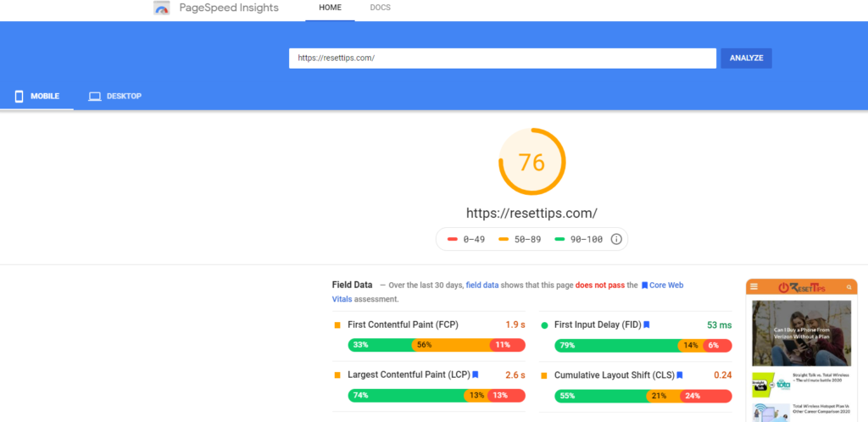This screenshot has height=422, width=868.
Task: Click the LCP distribution bar
Action: (x=437, y=396)
